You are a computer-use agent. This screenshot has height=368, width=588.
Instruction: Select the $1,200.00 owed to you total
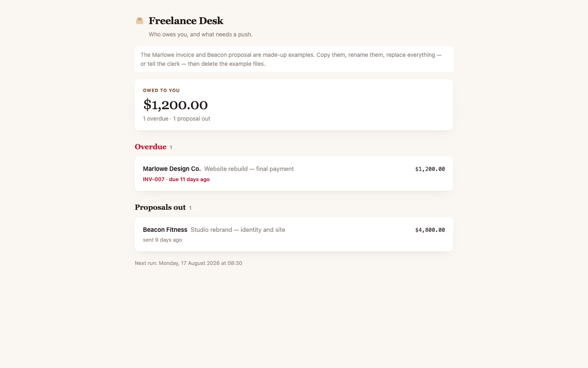click(x=175, y=105)
